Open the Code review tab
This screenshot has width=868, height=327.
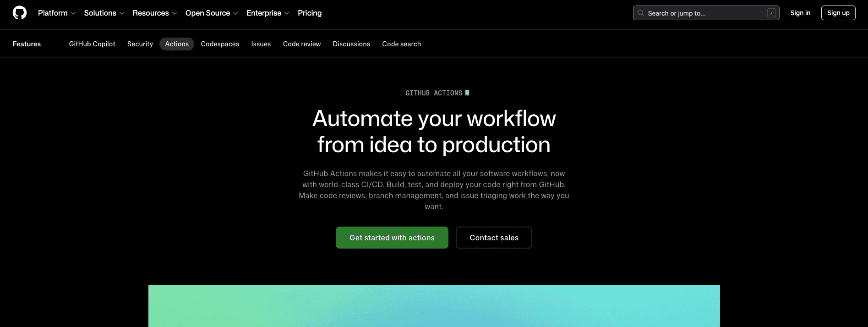pyautogui.click(x=302, y=44)
